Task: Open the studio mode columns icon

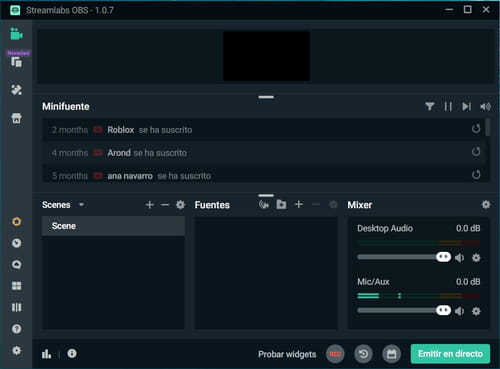Action: click(x=16, y=307)
